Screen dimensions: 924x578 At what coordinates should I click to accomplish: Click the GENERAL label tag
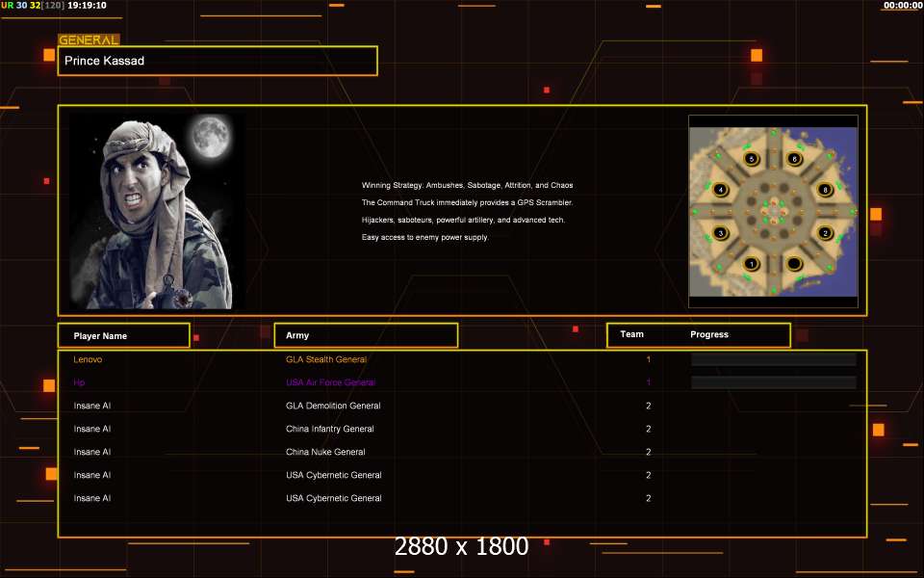[89, 39]
